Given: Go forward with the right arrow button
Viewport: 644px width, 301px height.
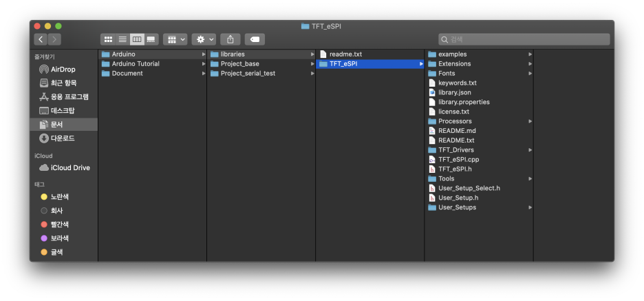Looking at the screenshot, I should pos(54,39).
